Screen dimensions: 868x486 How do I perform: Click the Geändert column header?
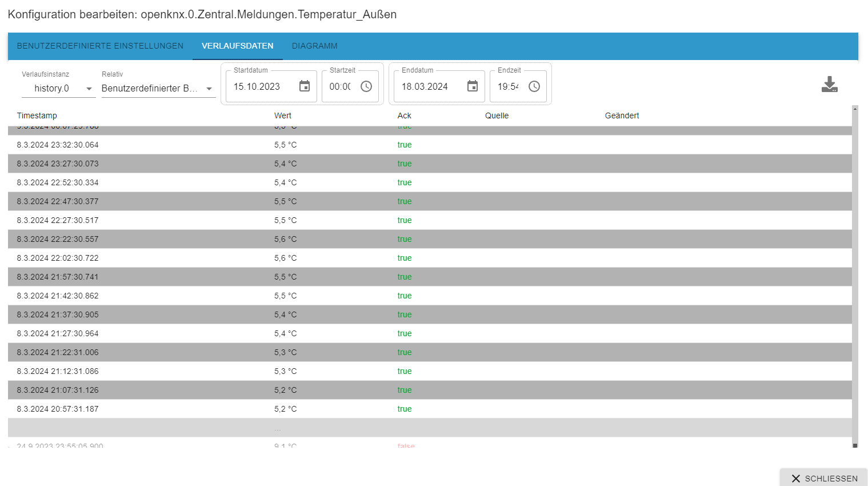(x=622, y=115)
